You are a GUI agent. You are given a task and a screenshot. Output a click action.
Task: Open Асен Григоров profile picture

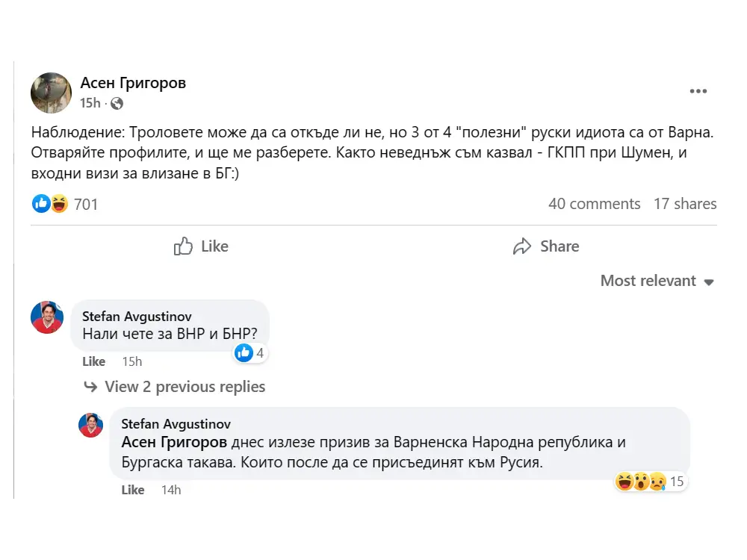coord(51,93)
